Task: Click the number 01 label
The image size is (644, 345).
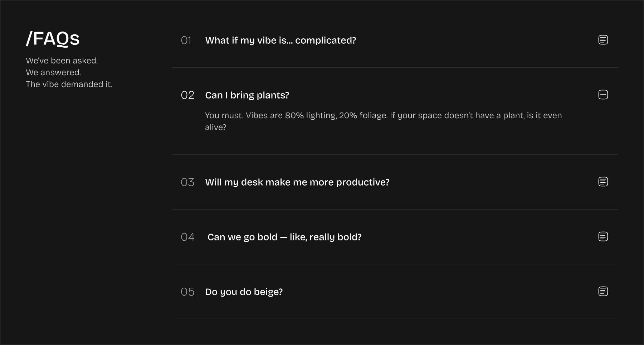Action: pos(186,40)
